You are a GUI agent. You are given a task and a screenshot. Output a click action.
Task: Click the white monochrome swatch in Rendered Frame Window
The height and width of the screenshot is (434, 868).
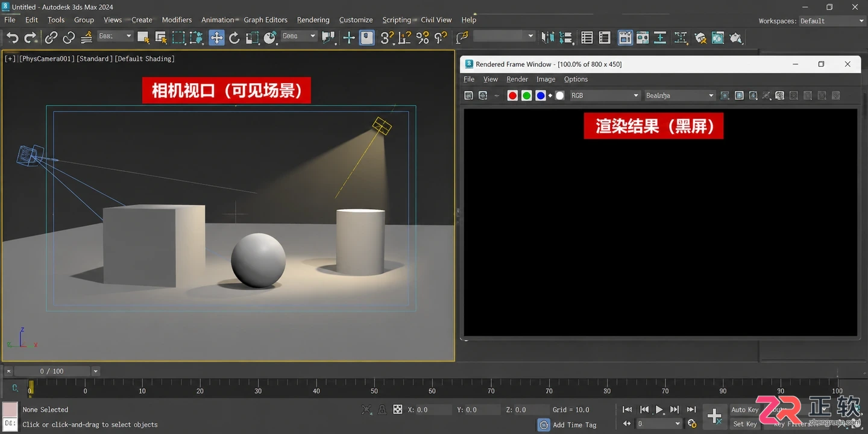tap(559, 95)
